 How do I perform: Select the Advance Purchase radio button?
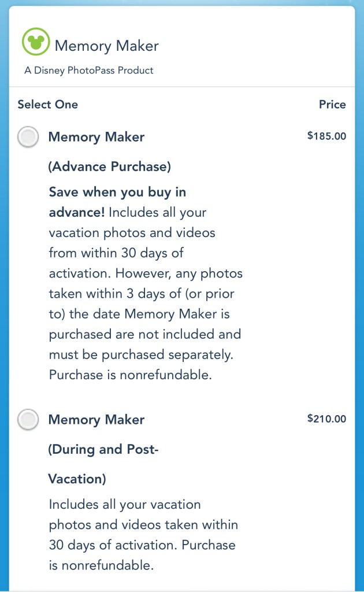(28, 137)
